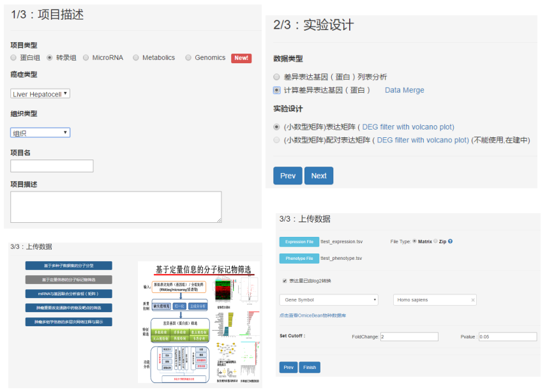The width and height of the screenshot is (547, 392).
Task: Select (小数型矩阵)配对表达矩阵 experiment design
Action: click(276, 140)
